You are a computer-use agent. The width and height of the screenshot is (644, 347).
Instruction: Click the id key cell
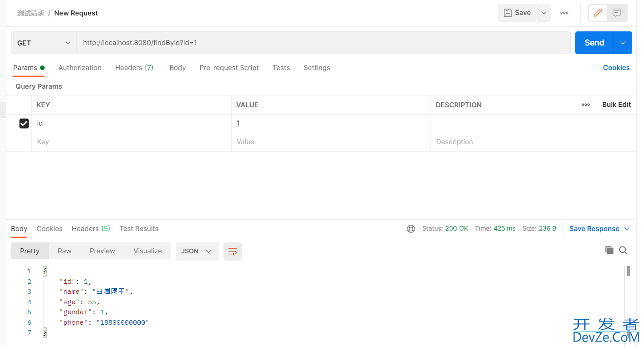132,123
